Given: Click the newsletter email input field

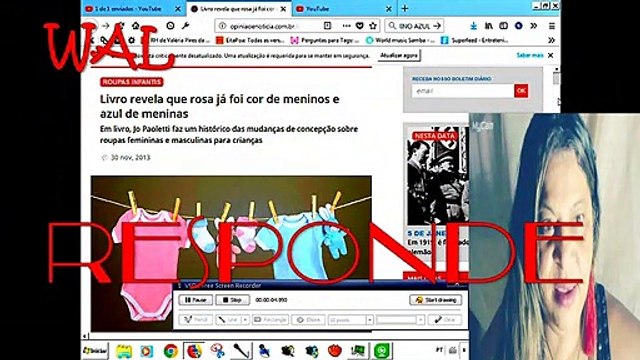Looking at the screenshot, I should point(463,91).
